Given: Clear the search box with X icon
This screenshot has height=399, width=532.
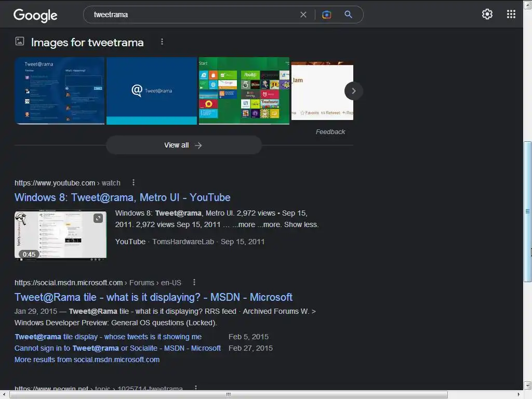Looking at the screenshot, I should pyautogui.click(x=303, y=15).
